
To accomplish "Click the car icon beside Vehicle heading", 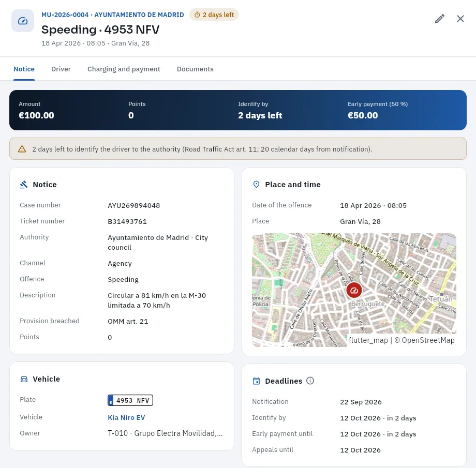I will [x=24, y=379].
